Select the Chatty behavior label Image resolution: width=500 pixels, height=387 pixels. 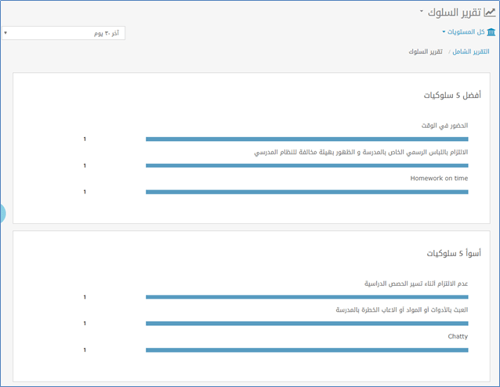click(x=458, y=336)
